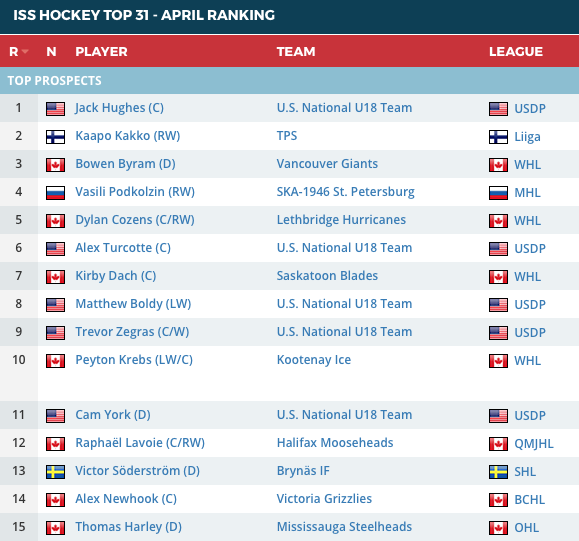Click the Russia flag next to Vasili Podkolzin

55,193
